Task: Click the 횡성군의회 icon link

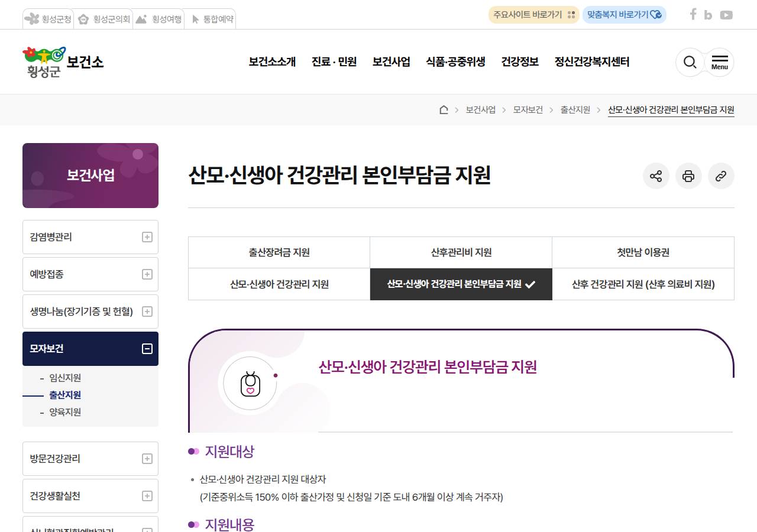Action: [103, 19]
